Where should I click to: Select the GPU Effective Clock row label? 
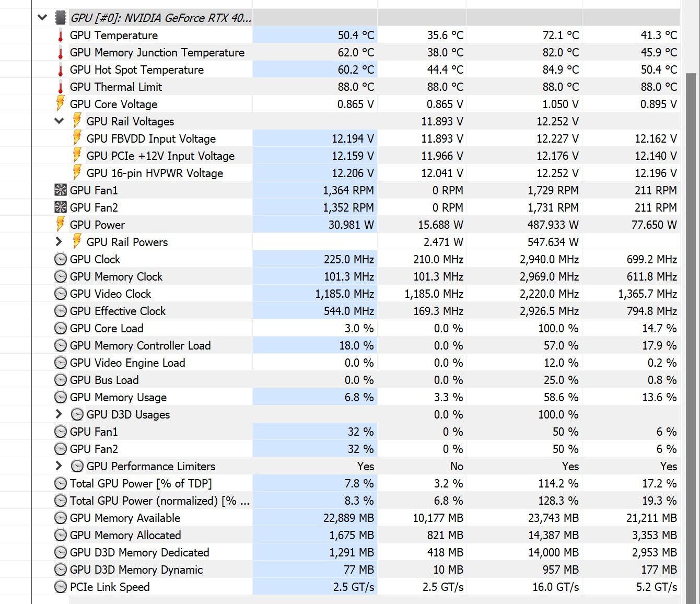click(118, 311)
